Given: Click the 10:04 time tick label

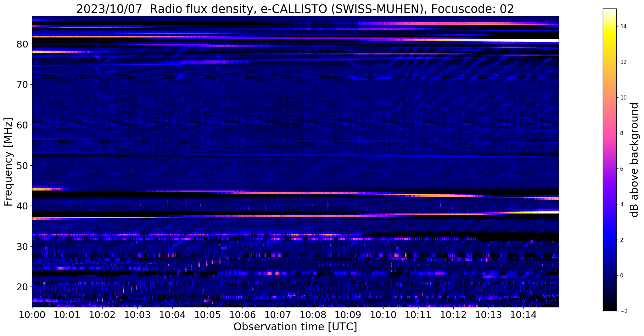Looking at the screenshot, I should tap(172, 315).
